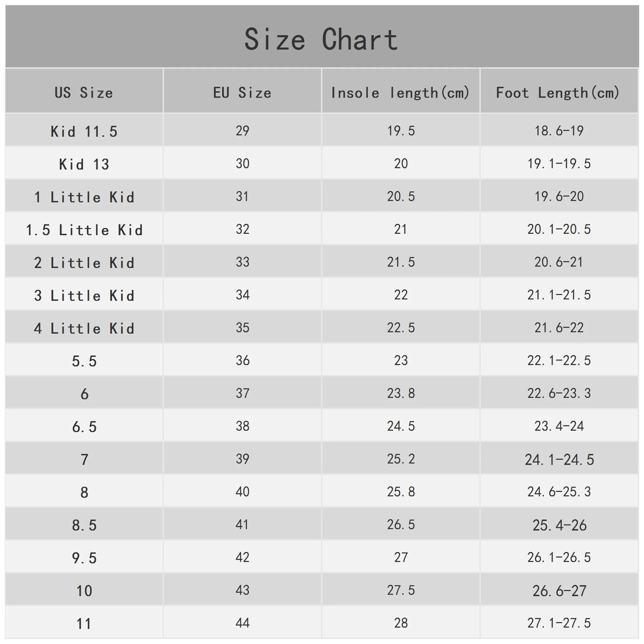Click EU size 44 cell
The width and height of the screenshot is (644, 644).
coord(242,623)
